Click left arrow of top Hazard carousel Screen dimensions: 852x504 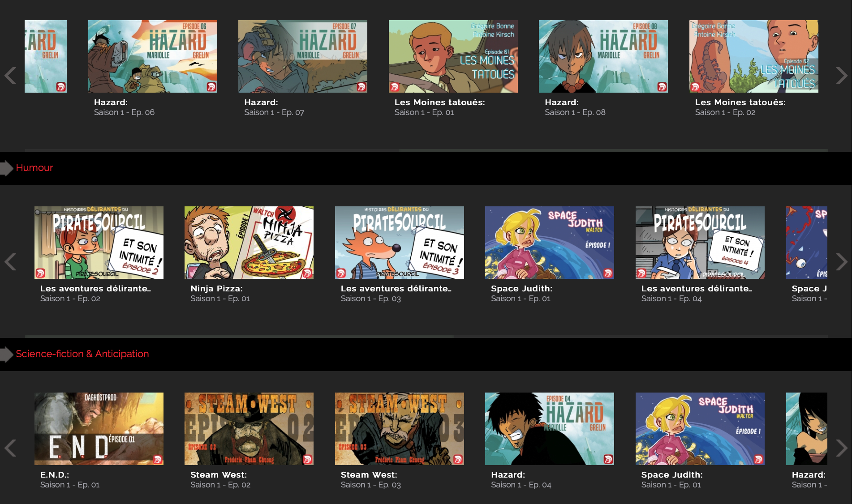coord(10,76)
